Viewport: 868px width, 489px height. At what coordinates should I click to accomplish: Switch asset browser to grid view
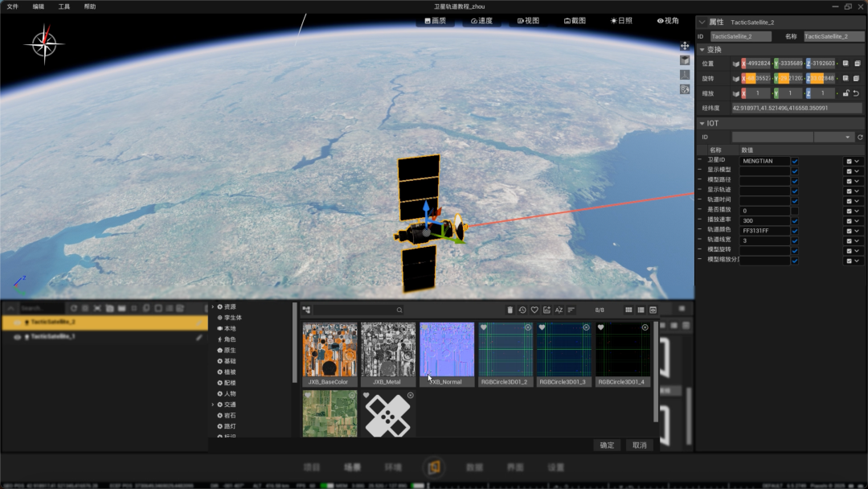[x=628, y=310]
